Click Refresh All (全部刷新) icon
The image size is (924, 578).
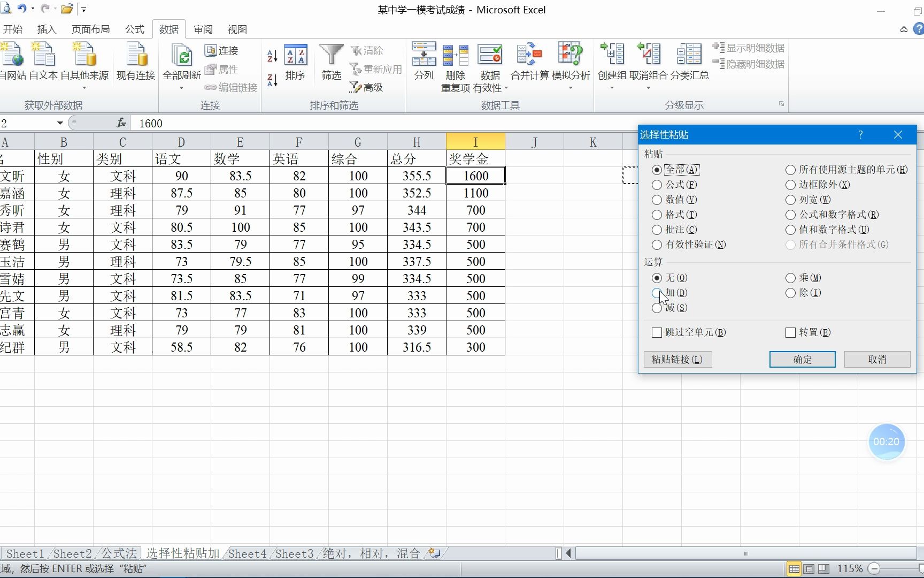tap(182, 55)
